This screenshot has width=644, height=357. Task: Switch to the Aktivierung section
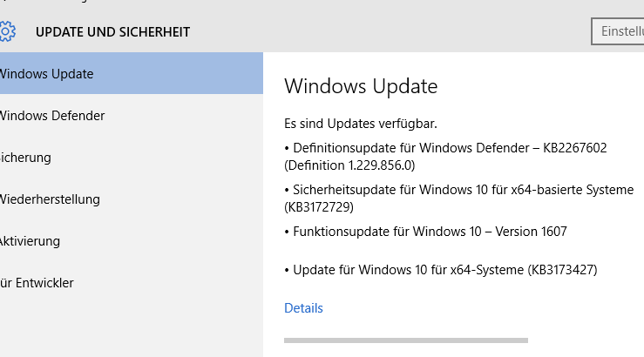pyautogui.click(x=31, y=241)
